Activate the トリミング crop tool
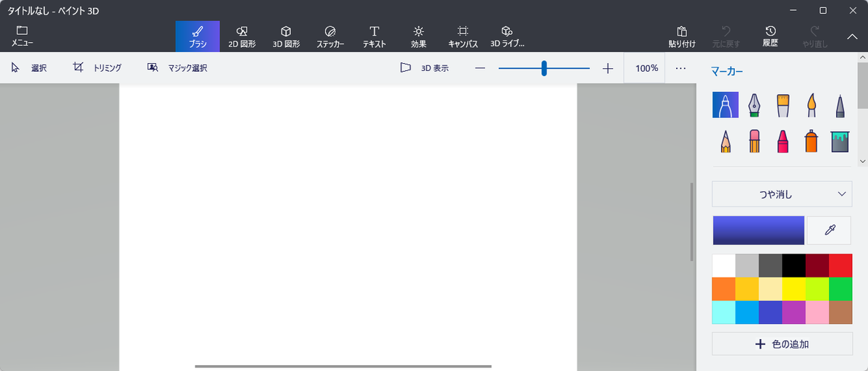This screenshot has height=371, width=868. point(98,68)
